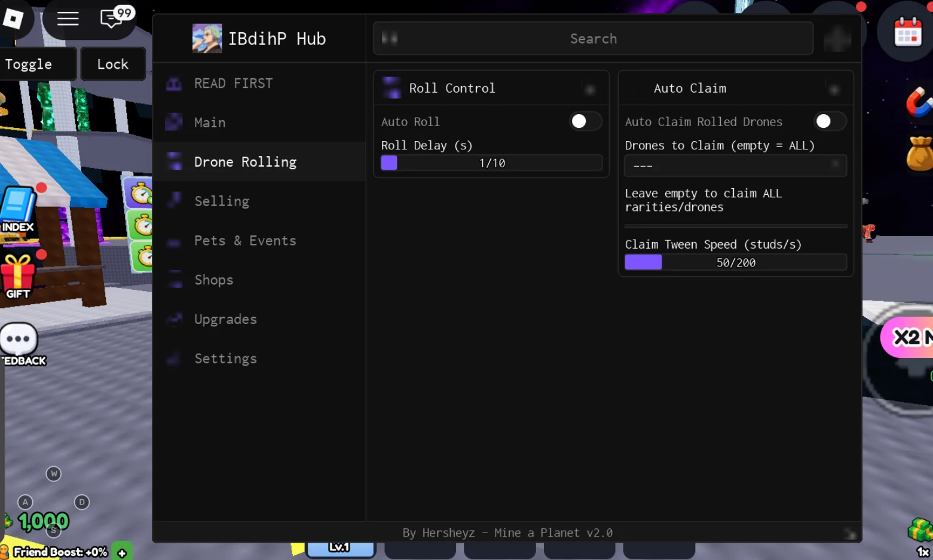933x560 pixels.
Task: Click the hub window resize corner handle
Action: [x=849, y=533]
